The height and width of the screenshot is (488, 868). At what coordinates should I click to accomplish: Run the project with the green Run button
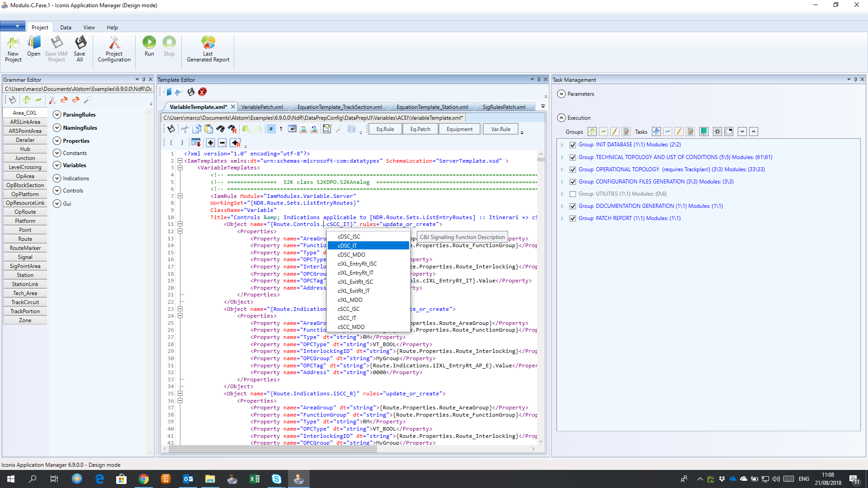[149, 47]
